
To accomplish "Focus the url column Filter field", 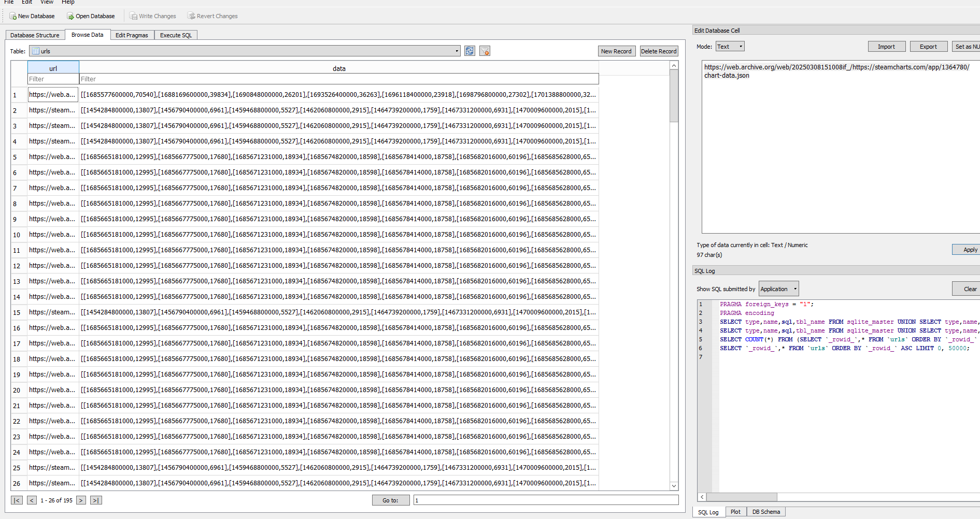I will [53, 79].
